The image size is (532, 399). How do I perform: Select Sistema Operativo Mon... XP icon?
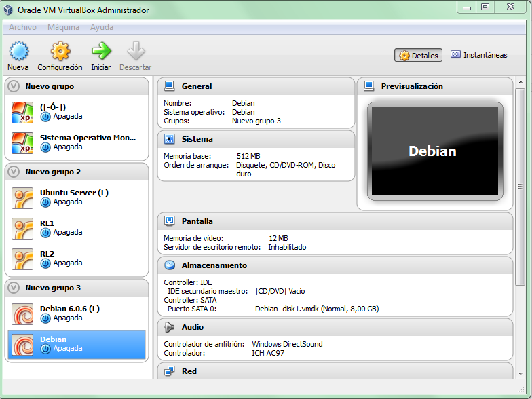(22, 143)
